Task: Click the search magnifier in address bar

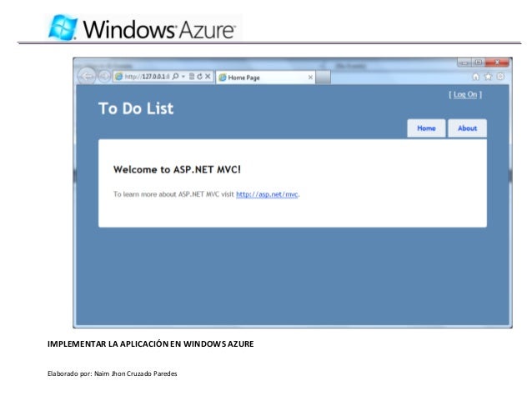Action: pos(175,77)
